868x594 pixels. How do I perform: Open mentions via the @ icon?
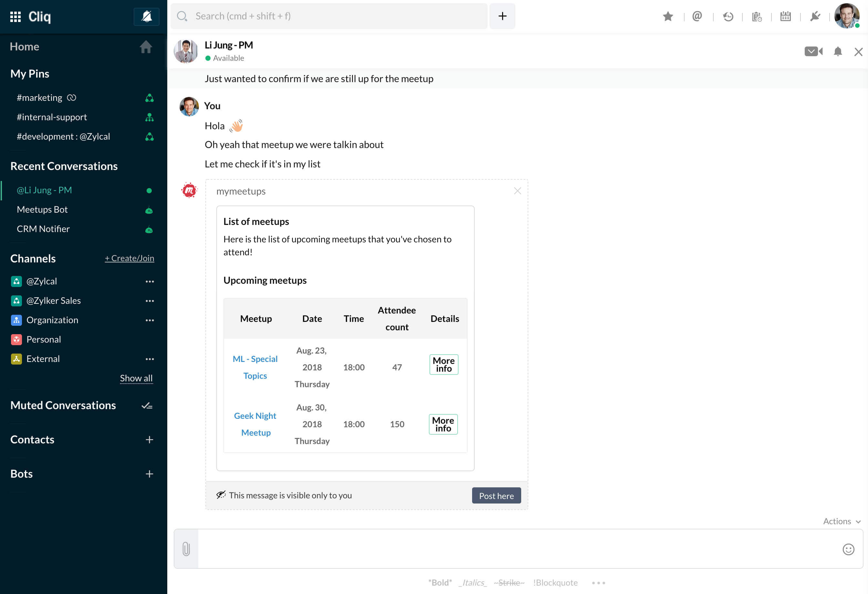(697, 16)
